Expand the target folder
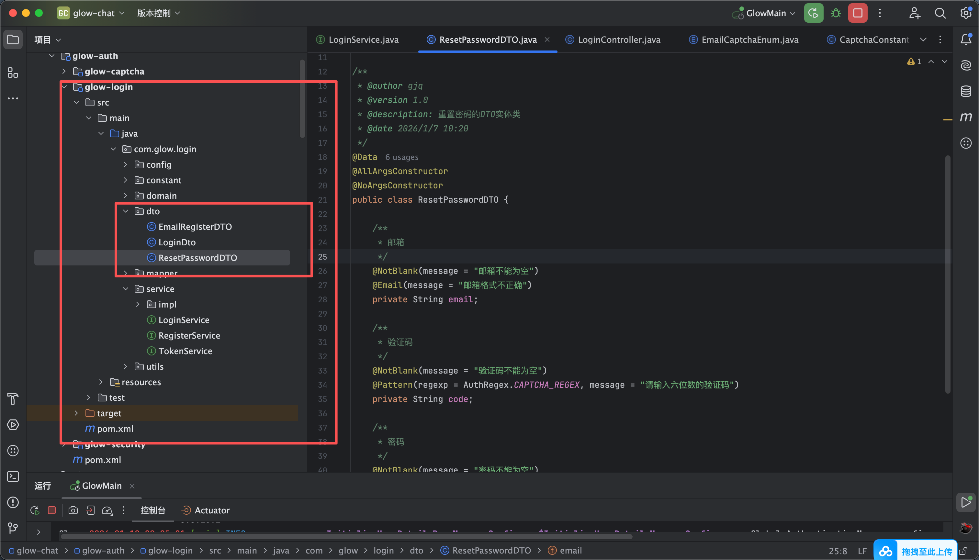Viewport: 979px width, 560px height. 76,413
